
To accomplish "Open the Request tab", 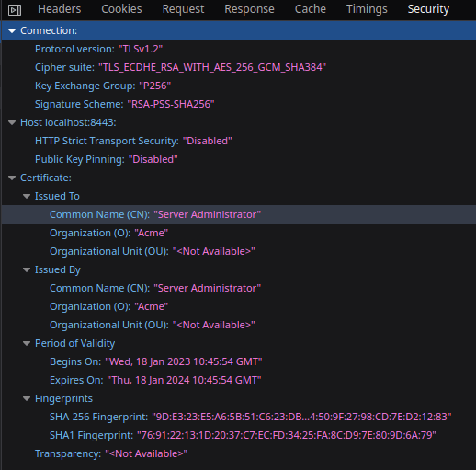I will click(183, 9).
